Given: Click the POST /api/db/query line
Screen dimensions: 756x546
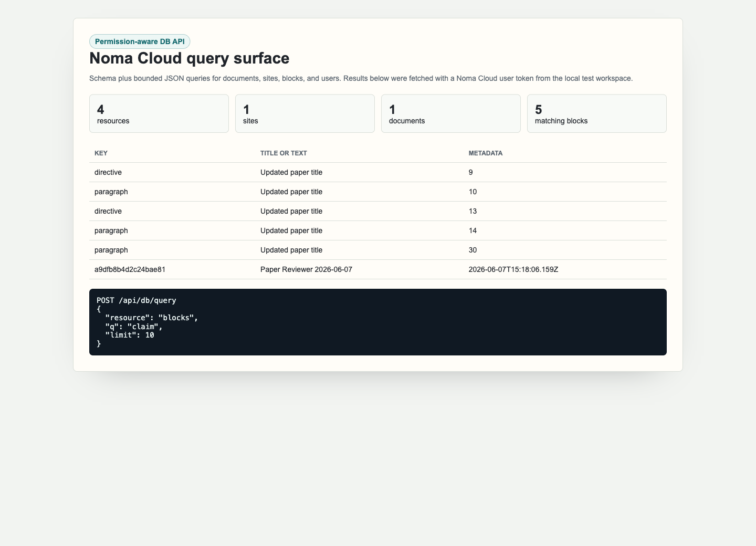Looking at the screenshot, I should (136, 300).
